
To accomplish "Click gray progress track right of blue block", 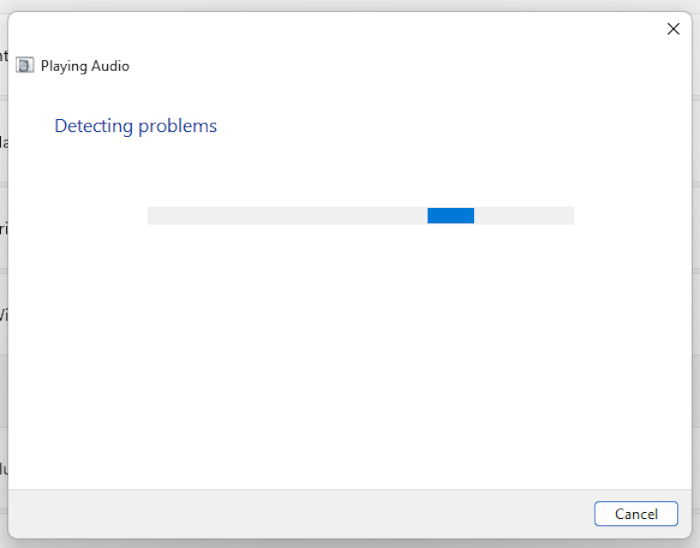I will (x=524, y=216).
